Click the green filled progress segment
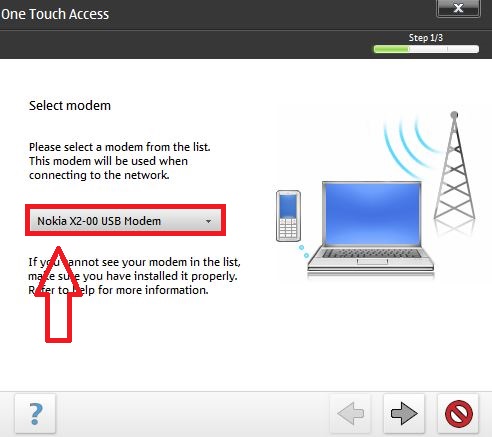Image resolution: width=492 pixels, height=437 pixels. click(391, 49)
